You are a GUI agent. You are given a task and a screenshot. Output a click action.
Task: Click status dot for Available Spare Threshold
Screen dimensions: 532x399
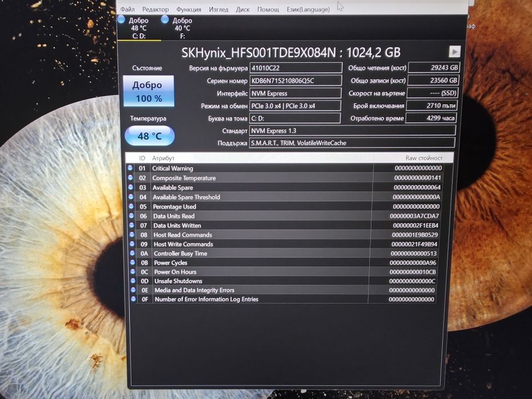point(131,197)
